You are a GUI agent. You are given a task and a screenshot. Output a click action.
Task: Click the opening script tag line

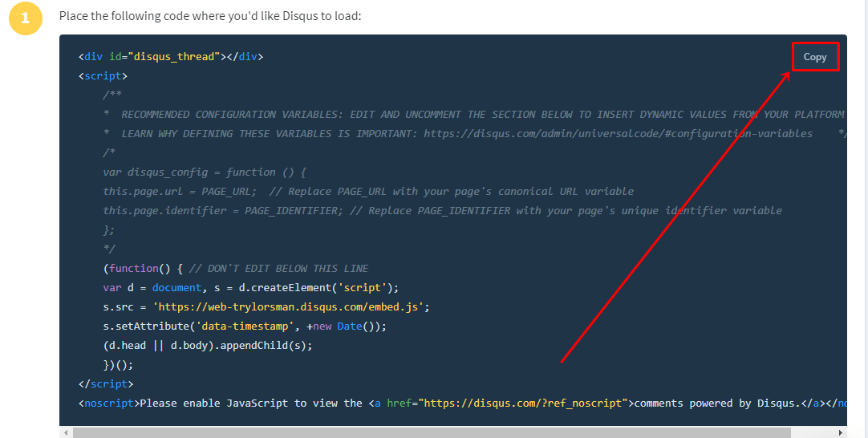pos(103,76)
